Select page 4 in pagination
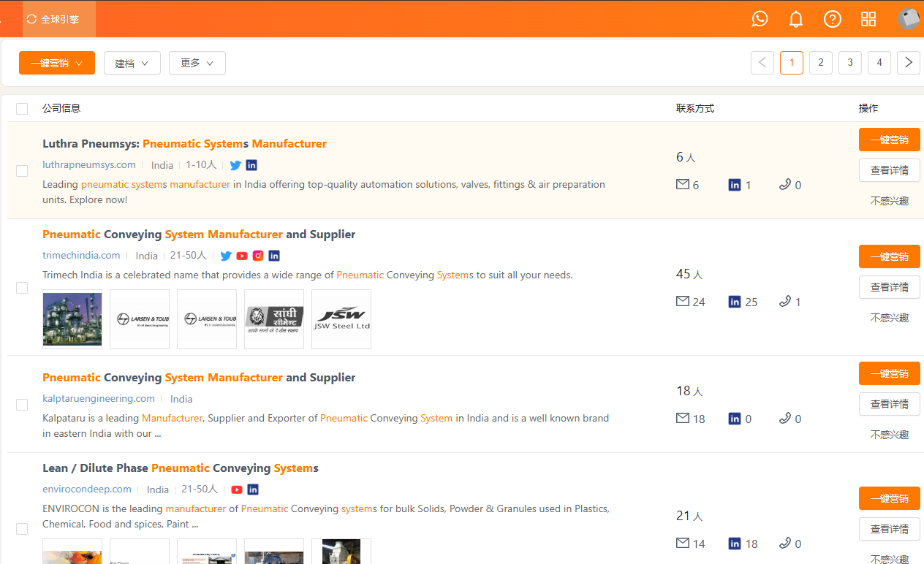This screenshot has width=924, height=564. (x=879, y=63)
